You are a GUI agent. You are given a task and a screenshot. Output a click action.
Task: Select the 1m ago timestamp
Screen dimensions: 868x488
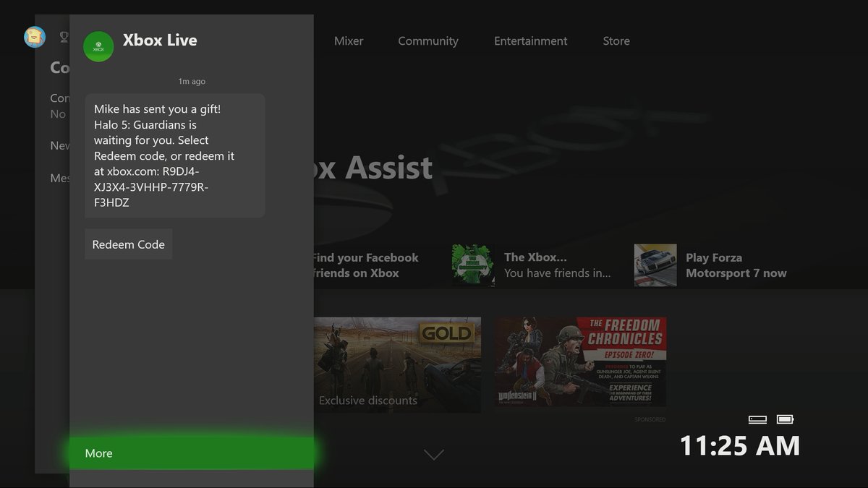point(192,82)
